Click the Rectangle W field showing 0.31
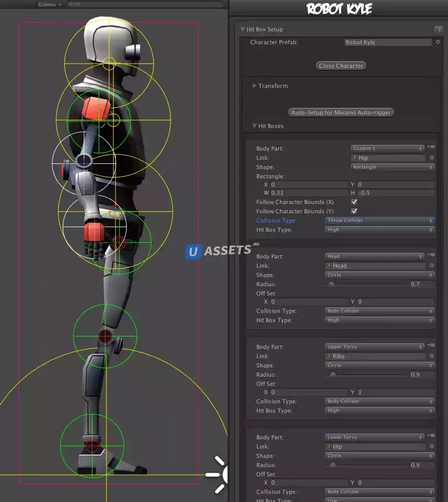Screen dimensions: 448x502 309,193
